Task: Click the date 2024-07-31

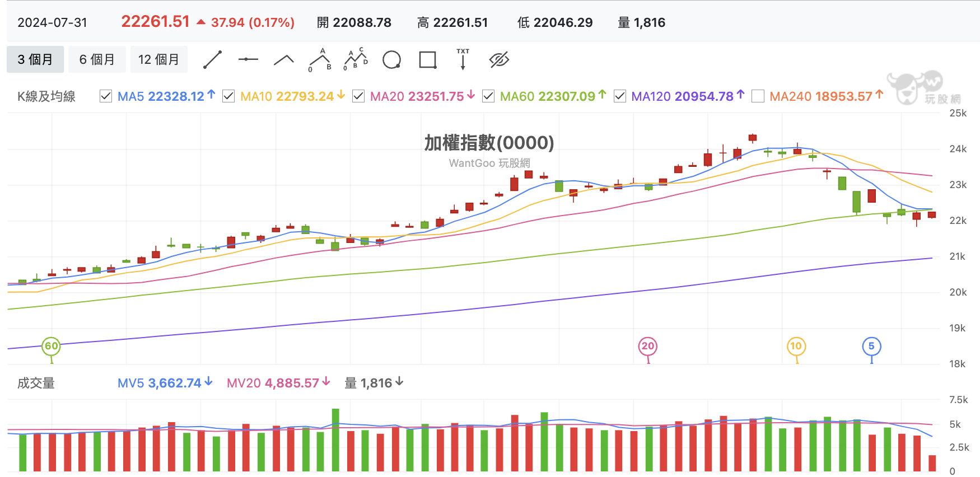Action: (x=52, y=22)
